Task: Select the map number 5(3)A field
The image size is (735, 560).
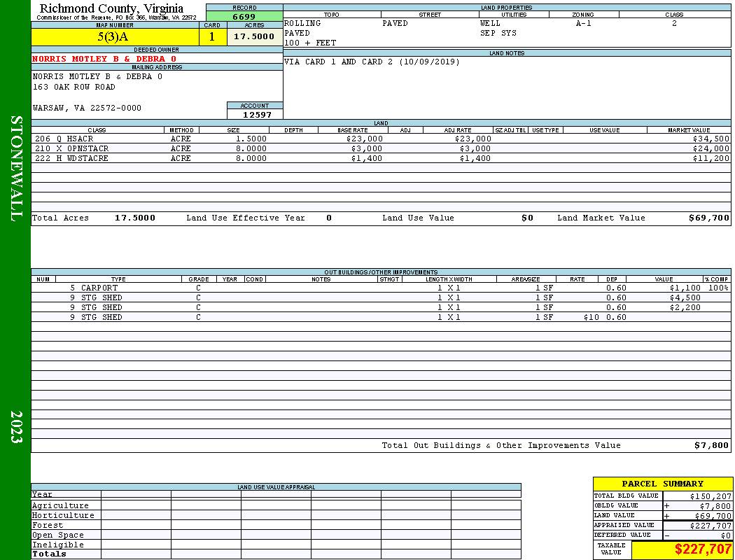Action: (x=115, y=37)
